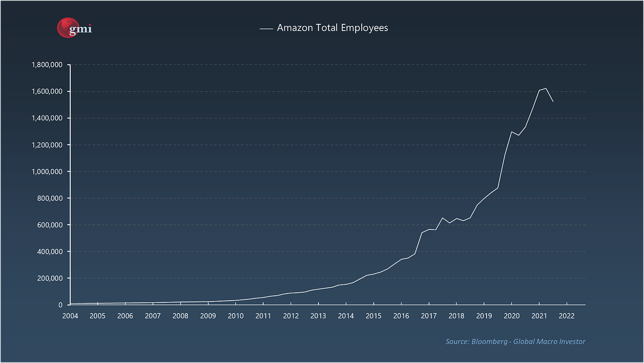Click the 2011 x-axis label
Image resolution: width=644 pixels, height=363 pixels.
(263, 316)
